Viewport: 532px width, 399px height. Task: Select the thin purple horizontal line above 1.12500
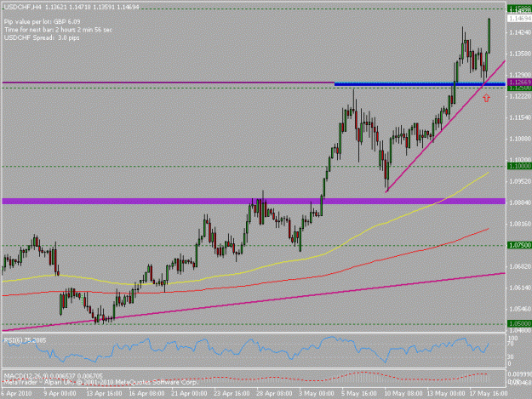click(x=168, y=83)
